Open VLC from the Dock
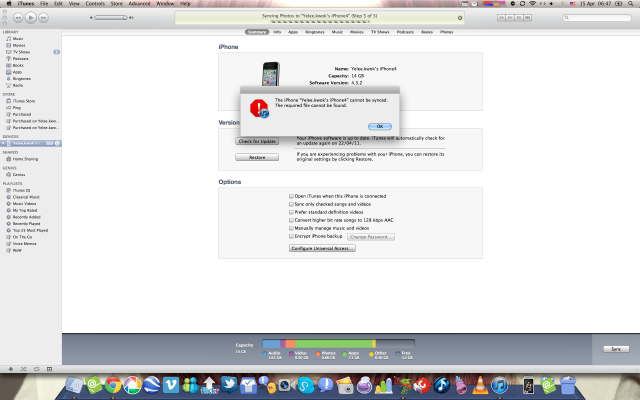This screenshot has height=400, width=640. (480, 385)
